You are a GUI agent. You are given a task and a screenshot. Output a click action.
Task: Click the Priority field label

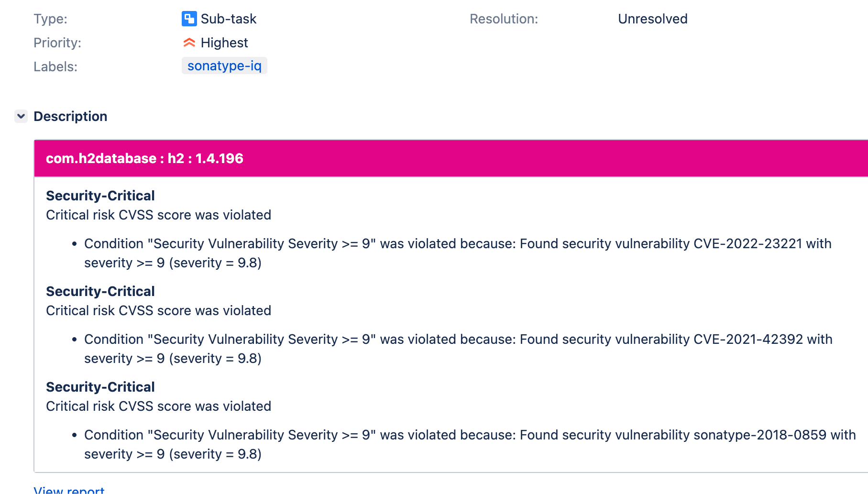[x=57, y=43]
